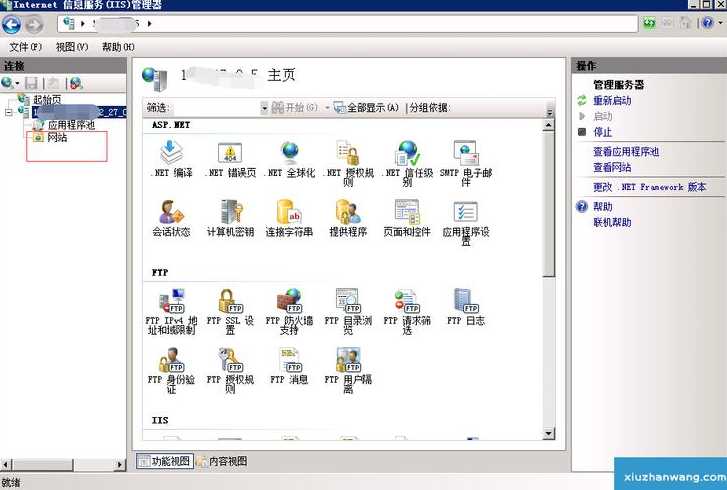Open the FTP 请求筛选 feature

tap(407, 311)
